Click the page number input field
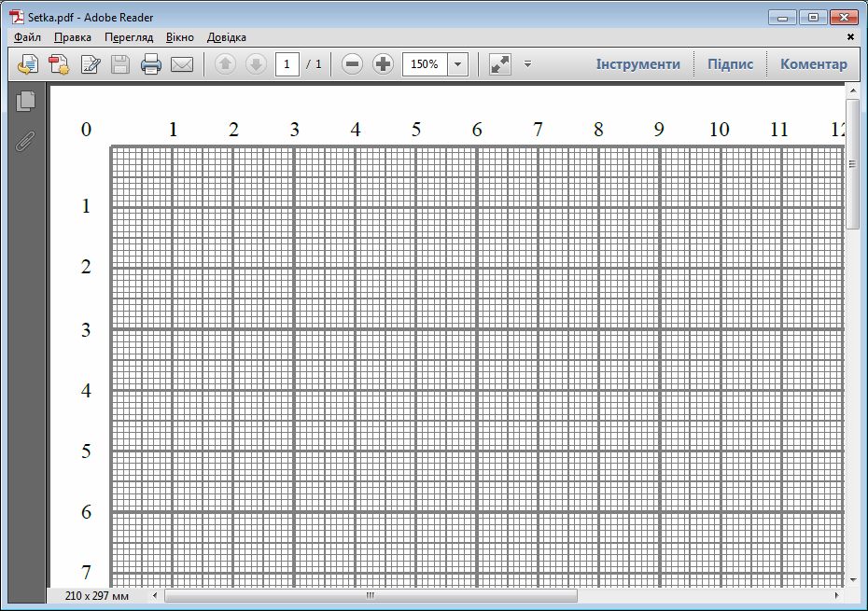The width and height of the screenshot is (868, 611). [287, 64]
